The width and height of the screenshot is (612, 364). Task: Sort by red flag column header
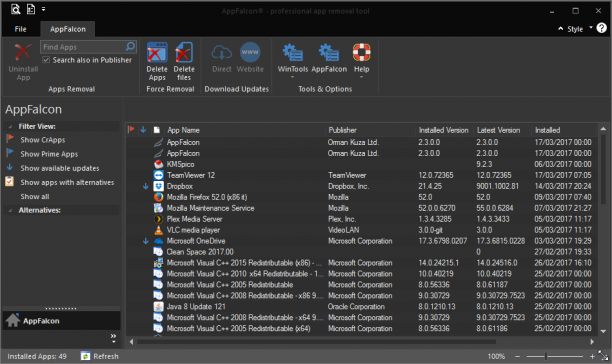click(x=131, y=130)
